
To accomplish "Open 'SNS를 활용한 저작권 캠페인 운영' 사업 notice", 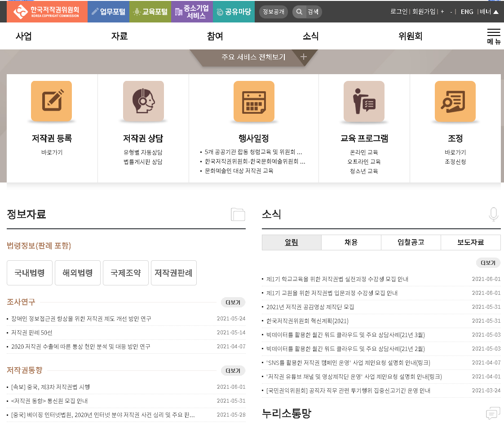I will tap(349, 363).
